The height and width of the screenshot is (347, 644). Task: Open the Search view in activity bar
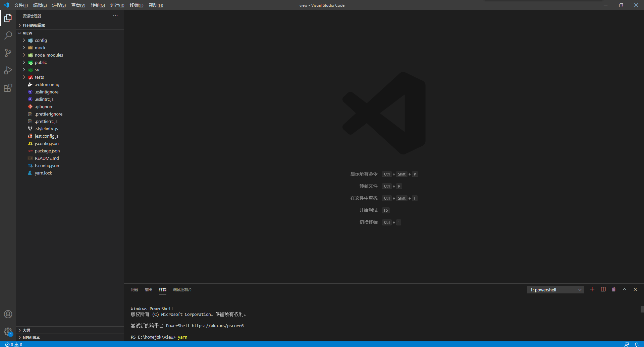[8, 36]
